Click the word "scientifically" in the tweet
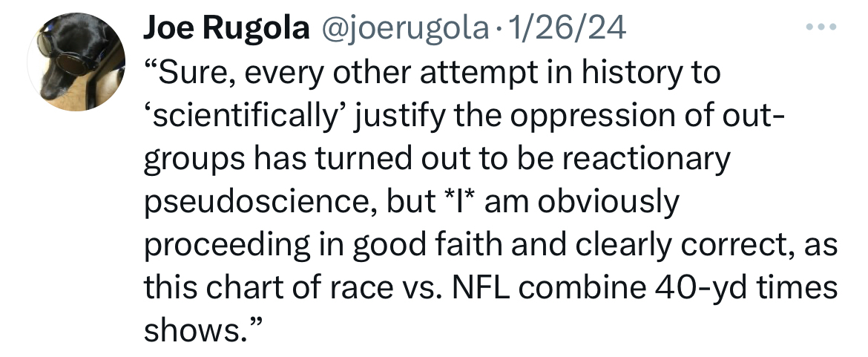The width and height of the screenshot is (868, 357). point(242,117)
